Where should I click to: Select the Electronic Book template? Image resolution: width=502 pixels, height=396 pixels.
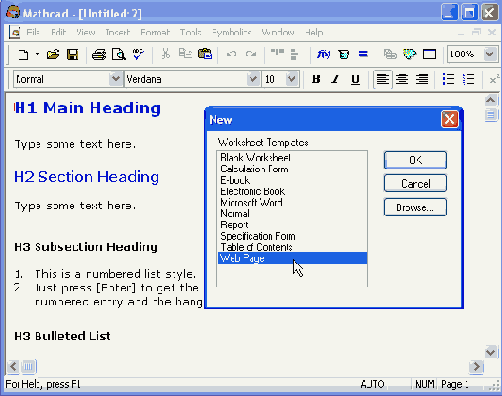point(292,191)
